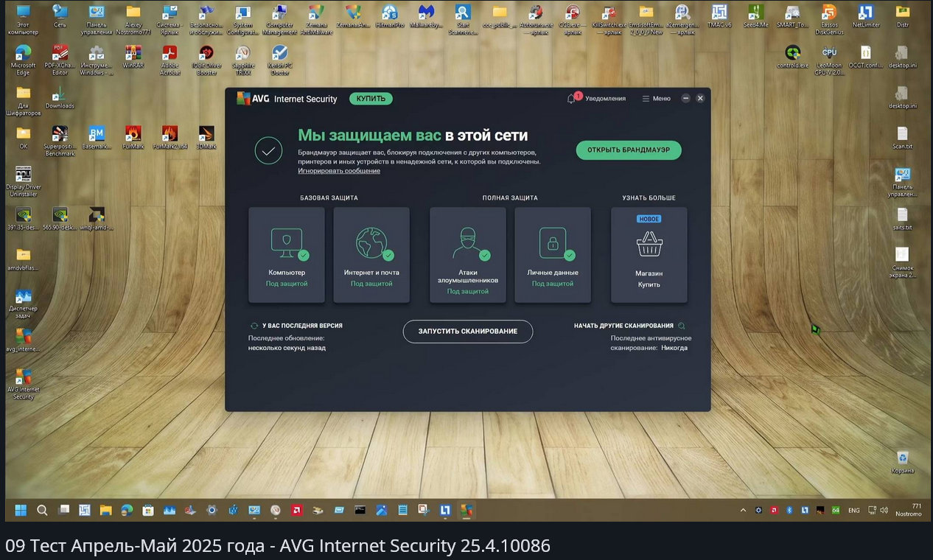Image resolution: width=933 pixels, height=560 pixels.
Task: Open taskbar Search magnifier
Action: click(42, 510)
